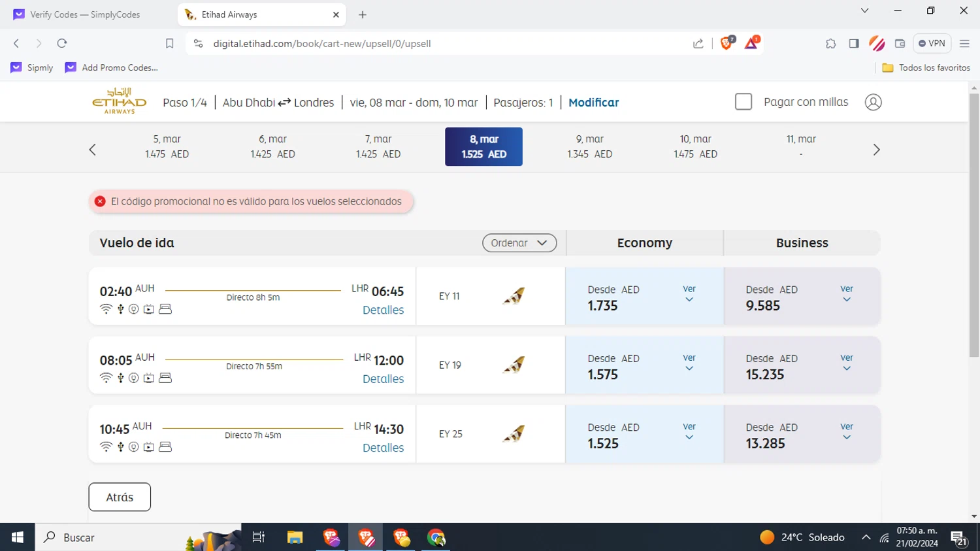Click Wi-Fi amenity icon on 08:05 flight

(x=106, y=378)
